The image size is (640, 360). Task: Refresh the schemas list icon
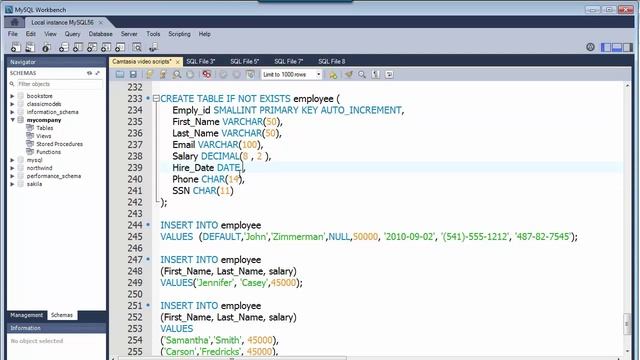click(x=89, y=73)
